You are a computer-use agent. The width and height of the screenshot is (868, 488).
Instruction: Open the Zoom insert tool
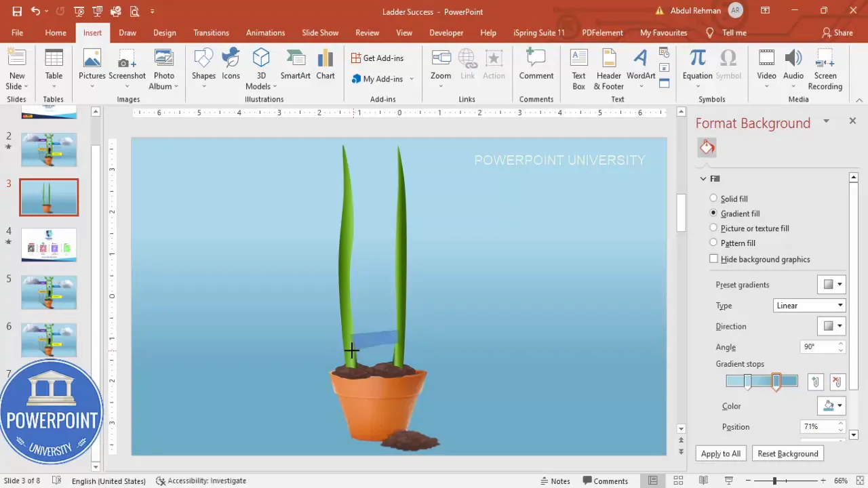(x=441, y=70)
